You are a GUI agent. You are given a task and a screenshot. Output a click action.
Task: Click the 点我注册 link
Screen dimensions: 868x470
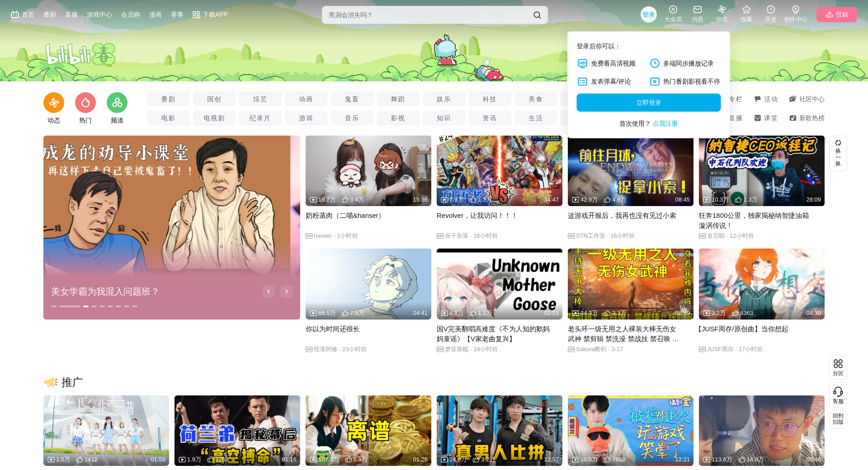click(665, 123)
